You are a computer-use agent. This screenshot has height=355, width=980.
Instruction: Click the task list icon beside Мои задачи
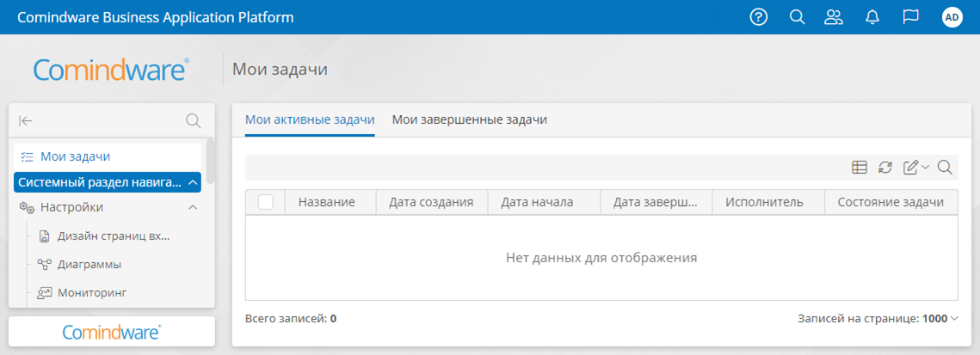coord(27,156)
